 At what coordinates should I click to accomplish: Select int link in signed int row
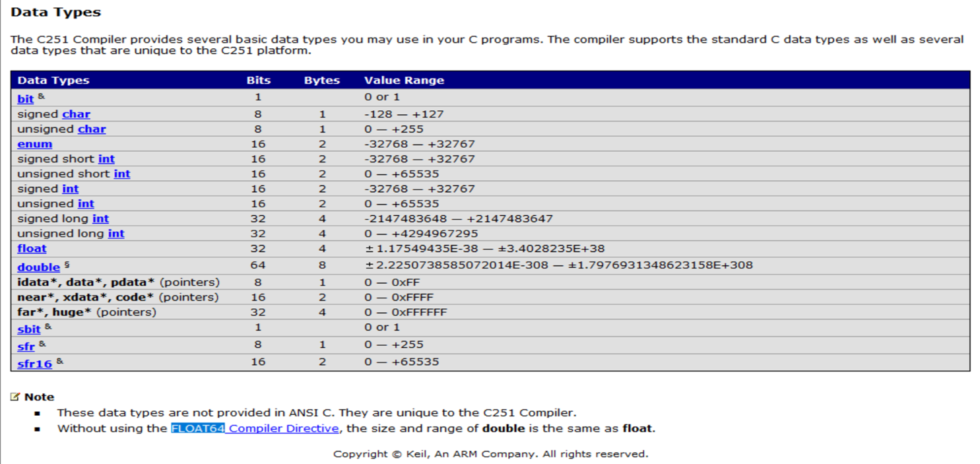tap(70, 189)
